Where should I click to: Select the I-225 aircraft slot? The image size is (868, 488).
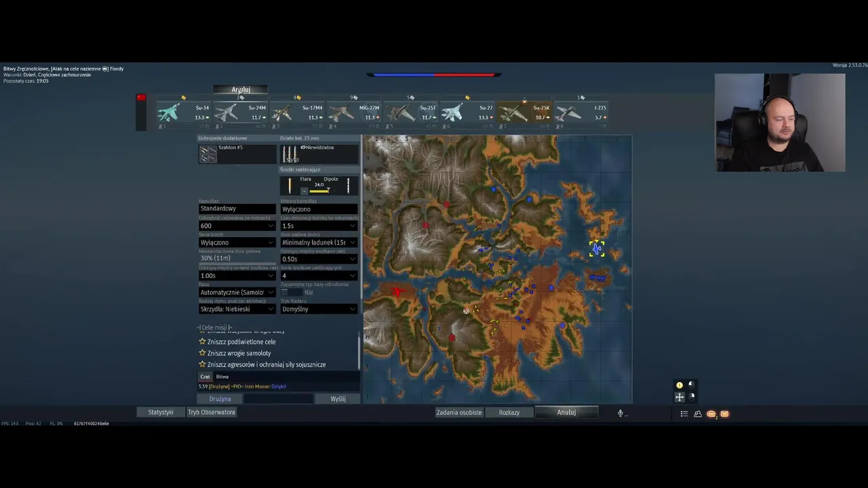pyautogui.click(x=580, y=113)
